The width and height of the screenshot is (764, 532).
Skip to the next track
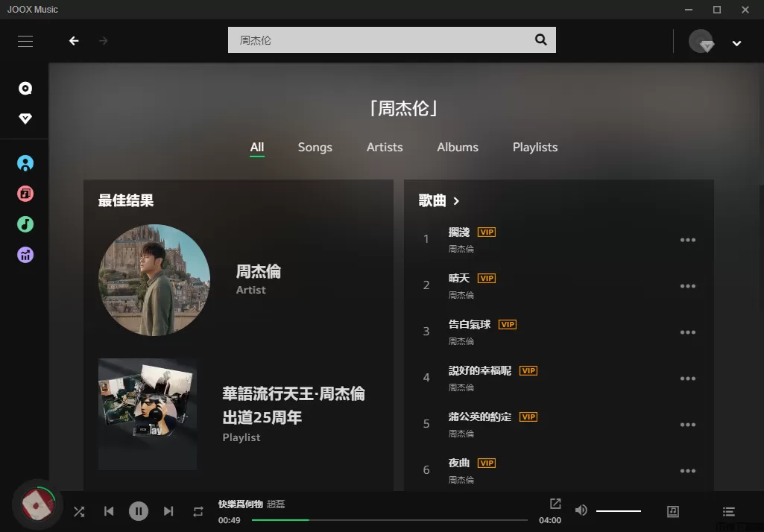tap(168, 511)
